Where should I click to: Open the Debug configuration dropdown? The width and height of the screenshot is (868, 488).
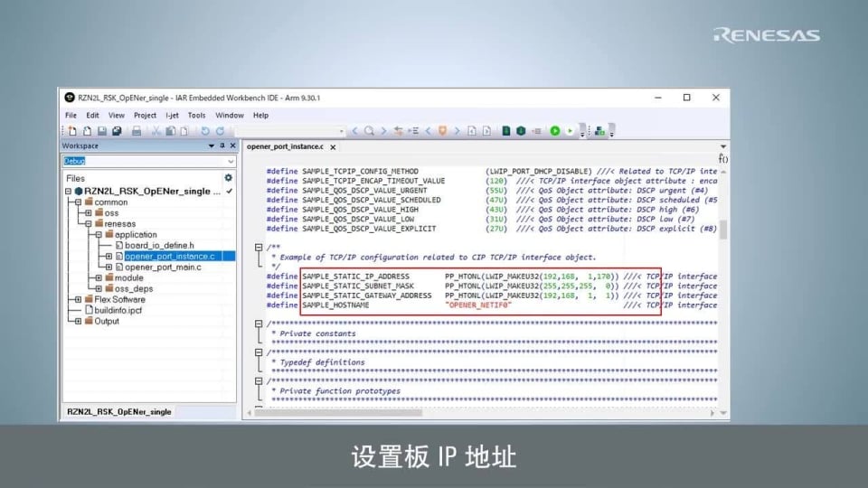point(231,161)
